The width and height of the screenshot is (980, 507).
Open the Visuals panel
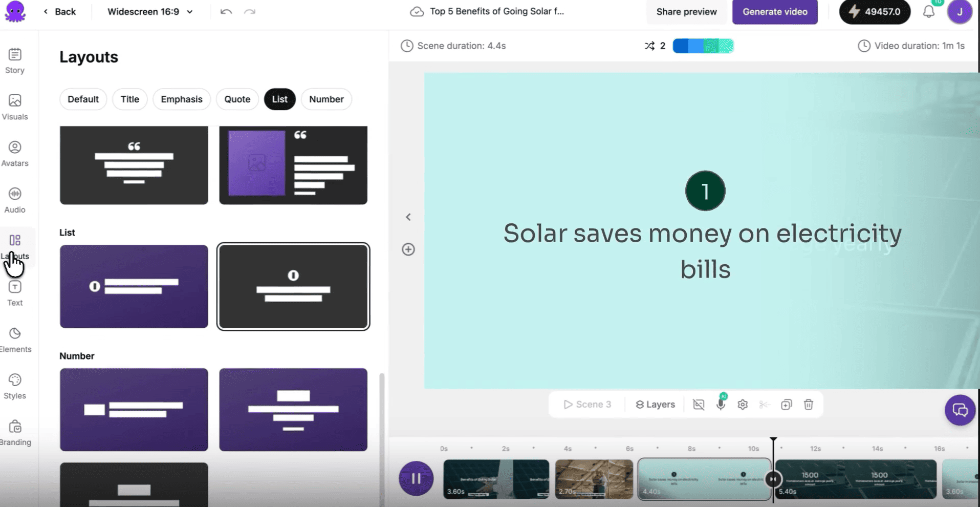click(x=15, y=108)
